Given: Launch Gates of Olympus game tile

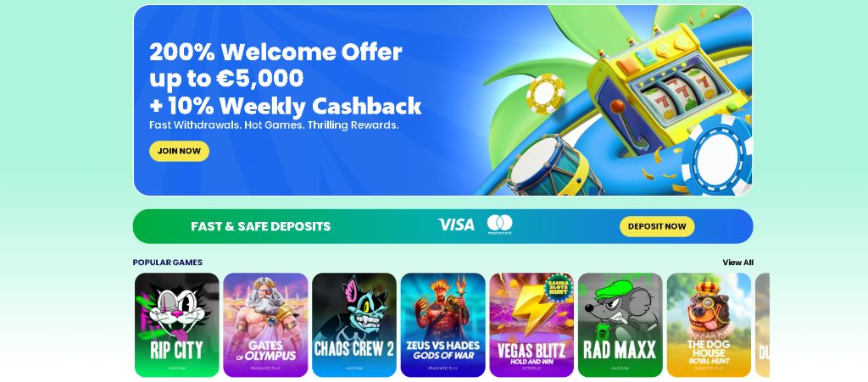Looking at the screenshot, I should click(265, 324).
